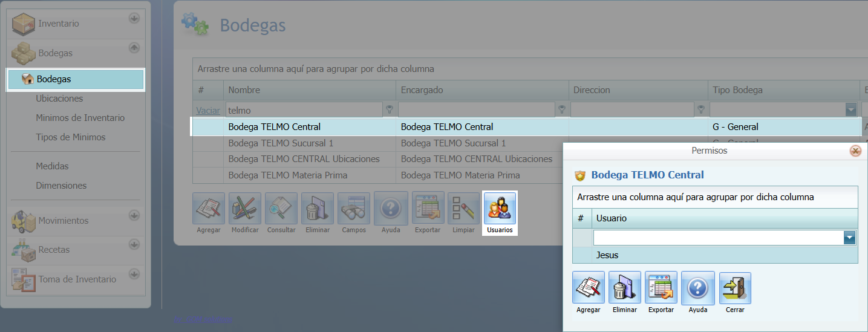Click the Campos binoculars icon
Screen dimensions: 868x332
pos(354,209)
